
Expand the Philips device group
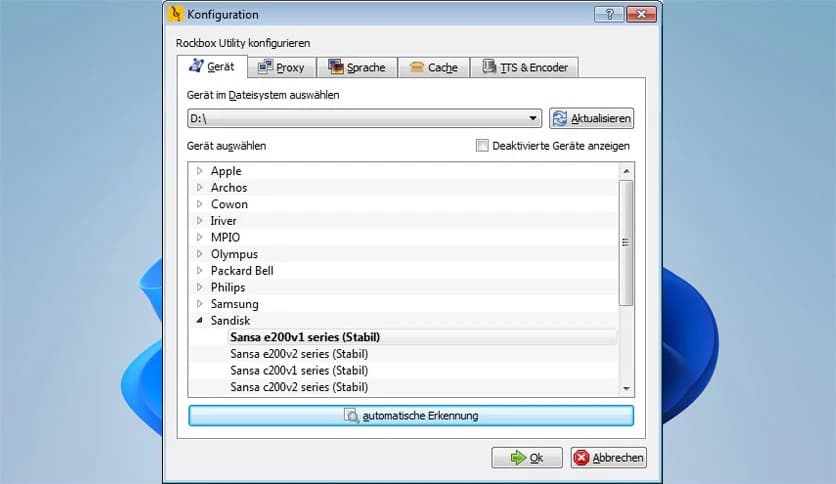[199, 287]
